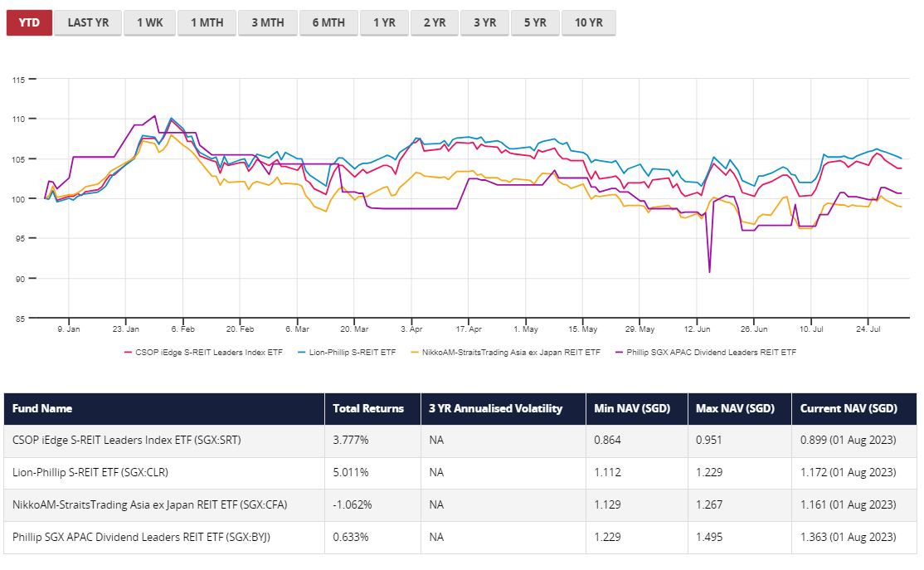Click the Fund Name column header
The height and width of the screenshot is (570, 924).
[164, 408]
